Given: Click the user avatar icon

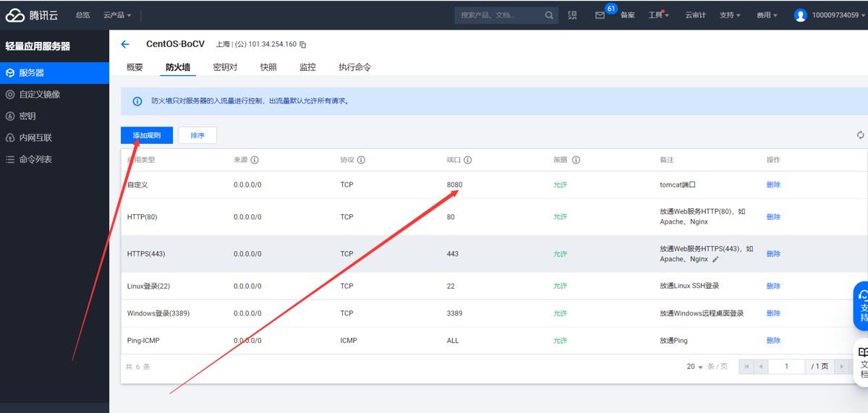Looking at the screenshot, I should coord(800,15).
